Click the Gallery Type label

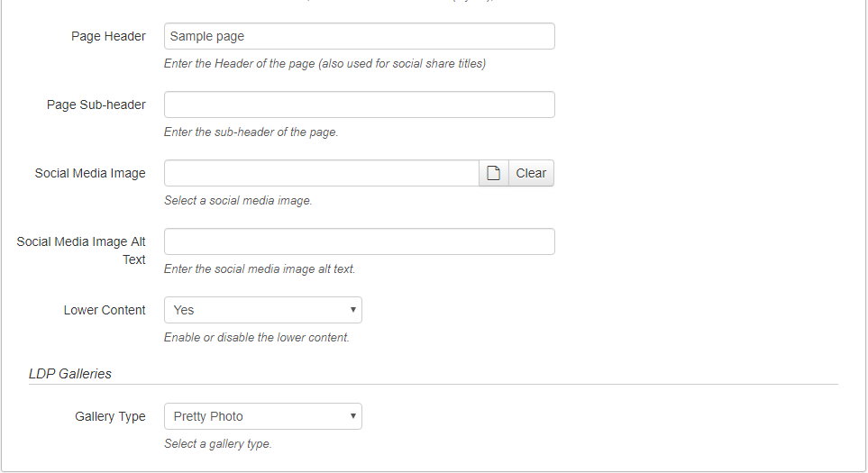tap(110, 416)
